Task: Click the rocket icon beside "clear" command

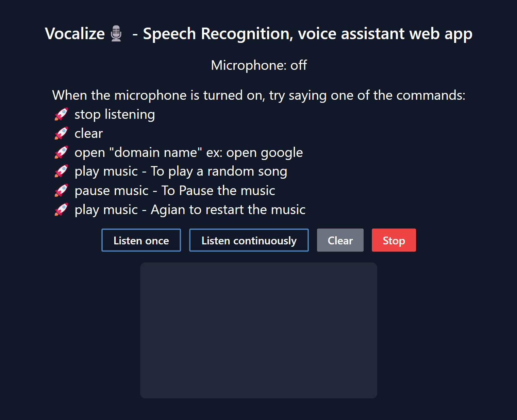Action: [x=61, y=133]
